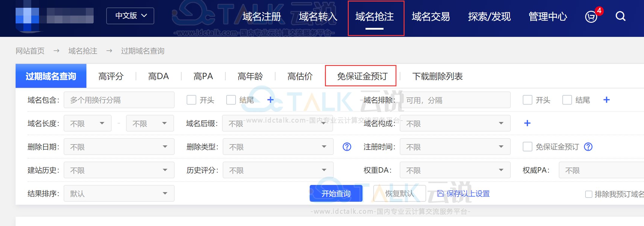Open the 历史评分 dropdown
Viewport: 644px width, 226px height.
[278, 170]
